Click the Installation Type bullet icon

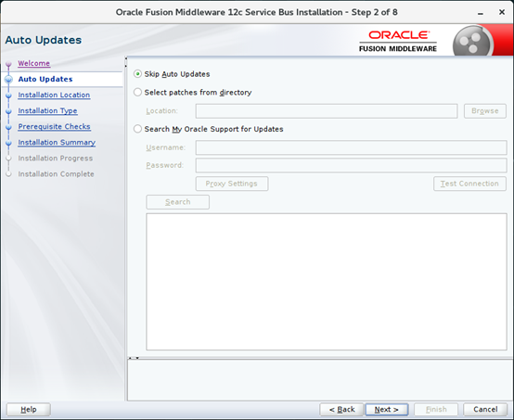pos(9,111)
